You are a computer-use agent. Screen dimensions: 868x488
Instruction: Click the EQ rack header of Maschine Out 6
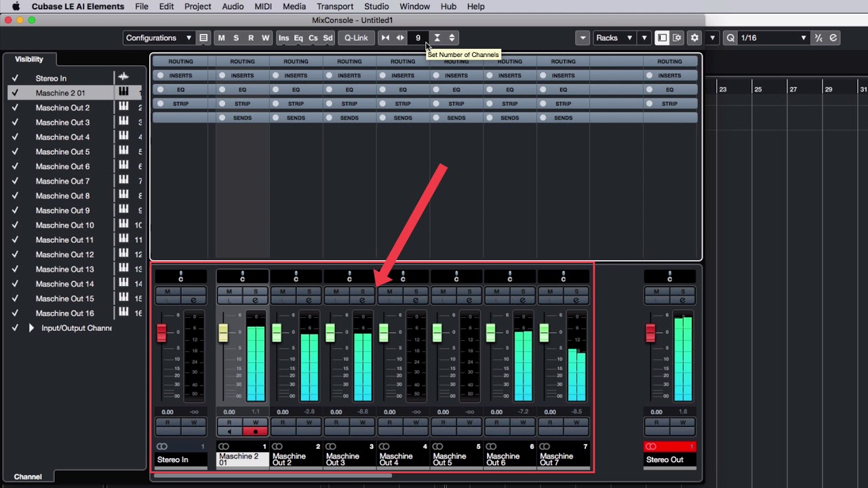point(509,89)
